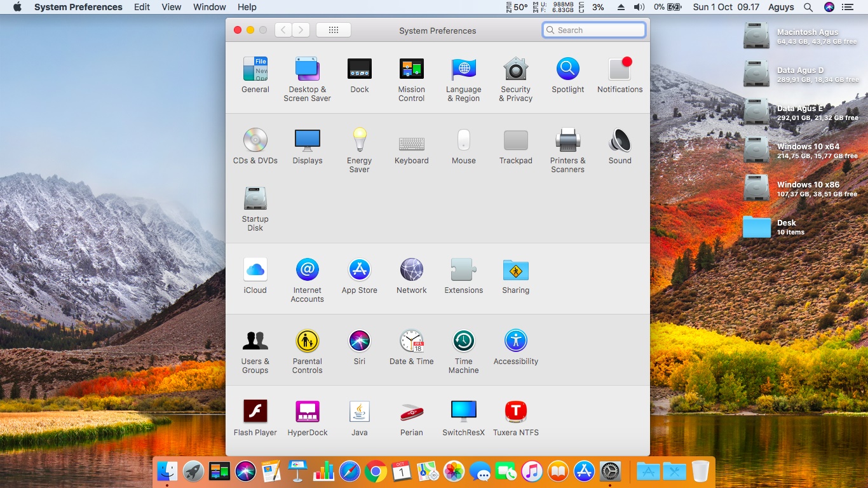Open the Edit menu

142,7
